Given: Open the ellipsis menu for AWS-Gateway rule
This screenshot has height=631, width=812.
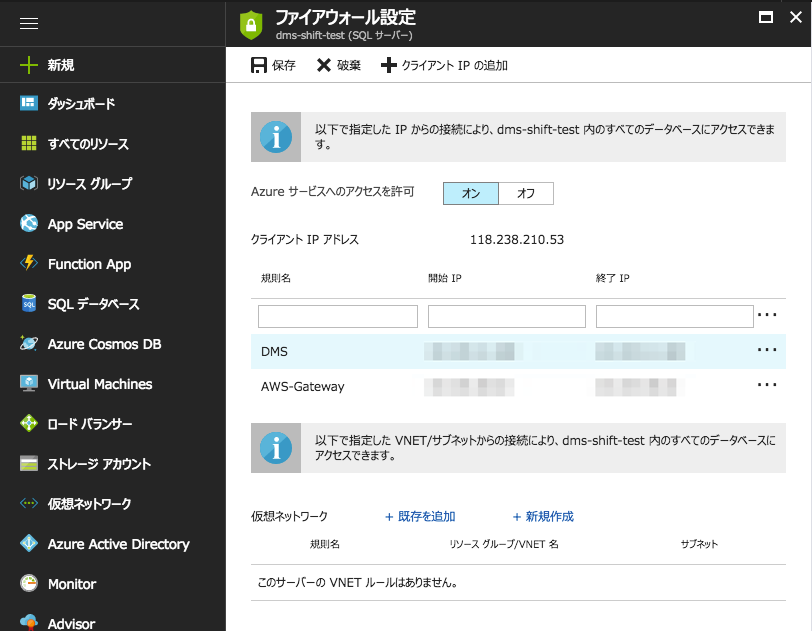Looking at the screenshot, I should tap(767, 383).
